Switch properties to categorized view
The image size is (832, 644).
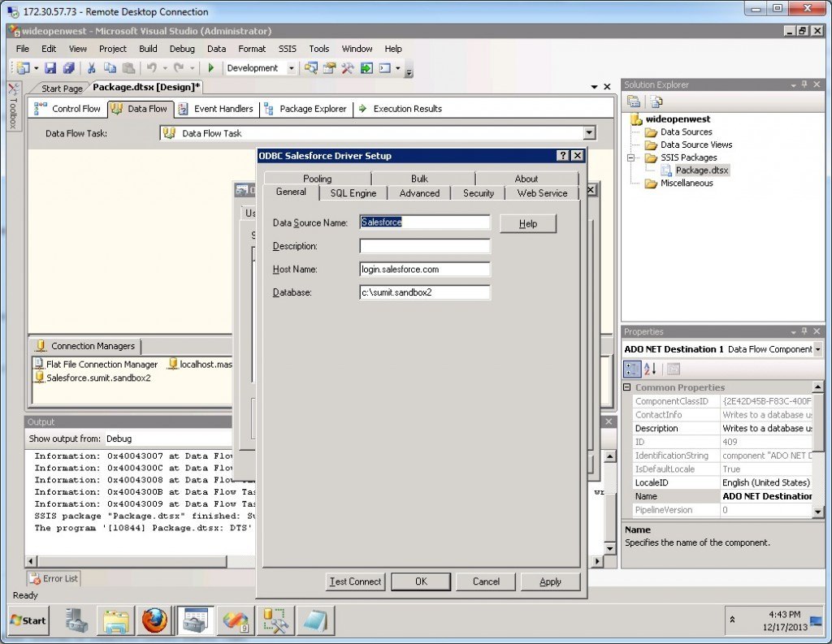(x=633, y=369)
